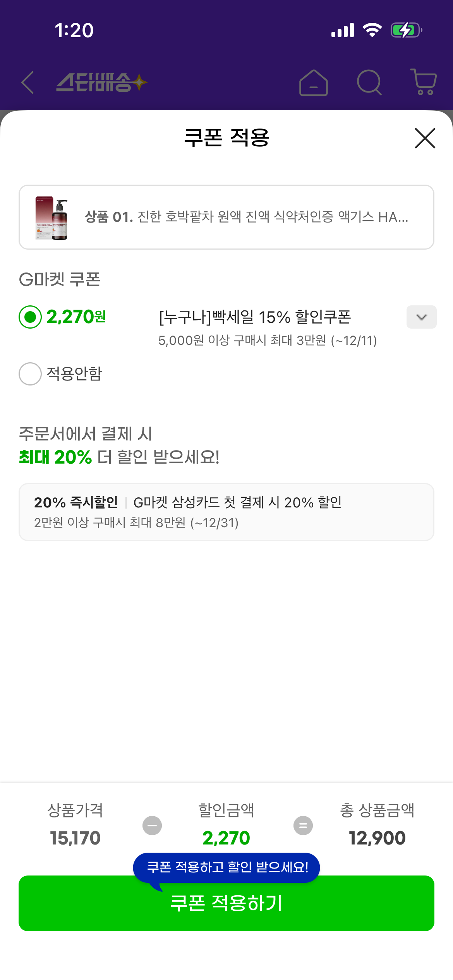Open the shopping cart icon
The width and height of the screenshot is (453, 980).
tap(424, 82)
